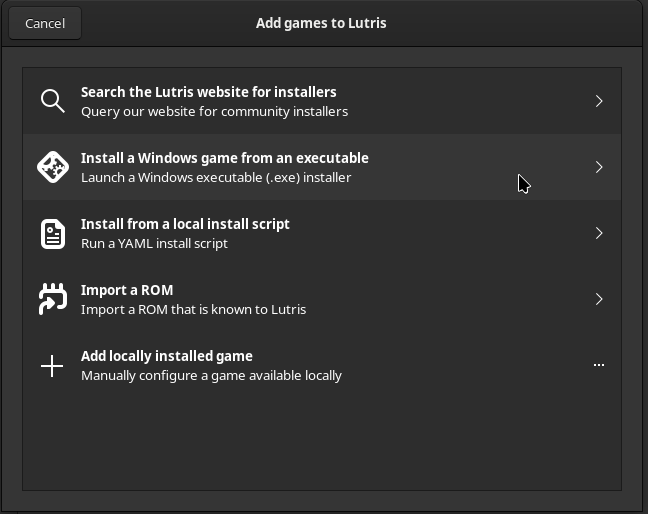Select 'Search the Lutris website for installers'
Viewport: 648px width, 514px height.
click(x=209, y=92)
